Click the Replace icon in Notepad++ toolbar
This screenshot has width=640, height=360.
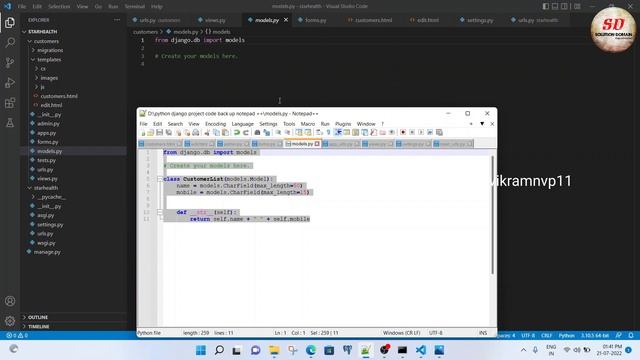[267, 132]
